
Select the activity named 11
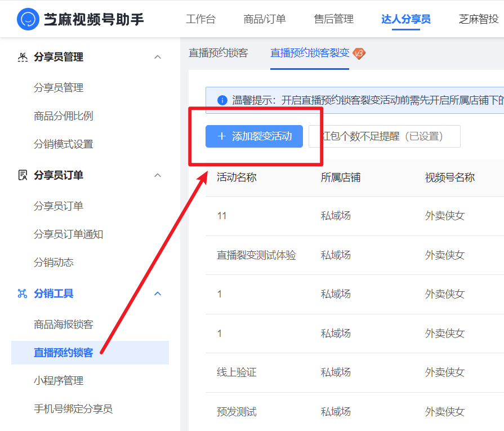point(222,216)
